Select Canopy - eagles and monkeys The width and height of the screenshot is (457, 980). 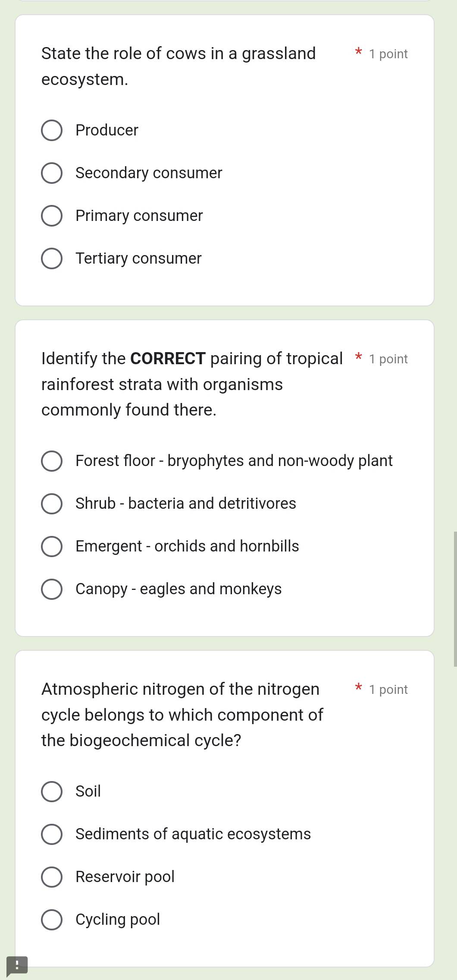pos(52,589)
